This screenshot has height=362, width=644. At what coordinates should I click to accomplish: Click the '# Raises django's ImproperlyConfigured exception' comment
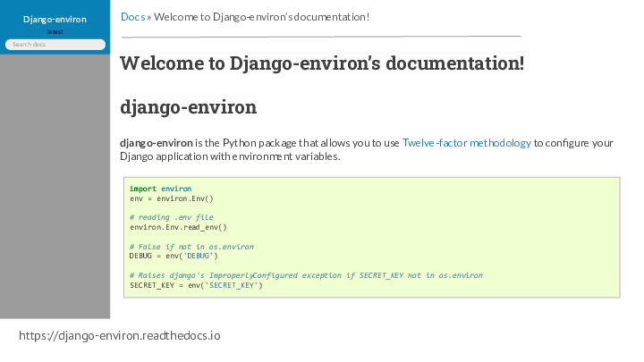306,275
